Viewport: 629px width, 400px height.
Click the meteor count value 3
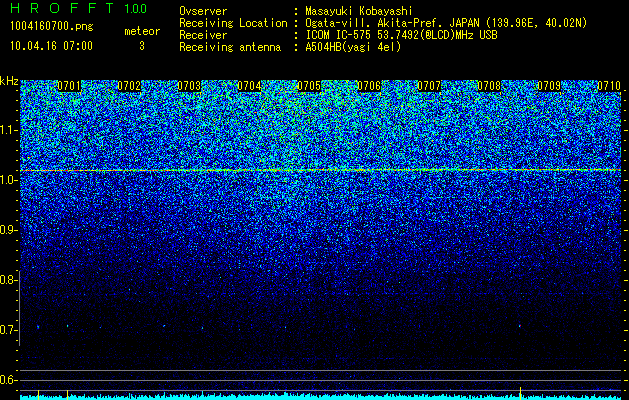click(x=142, y=46)
